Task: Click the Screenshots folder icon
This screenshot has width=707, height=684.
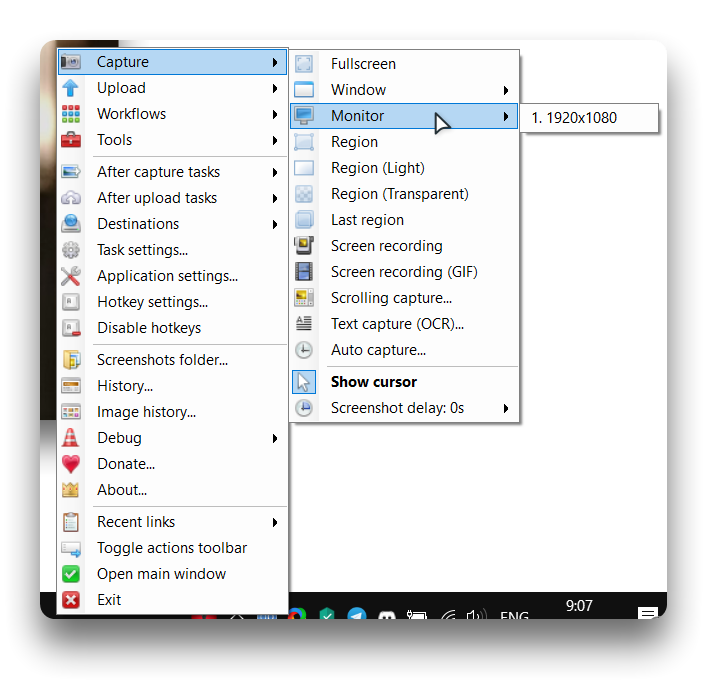Action: [x=72, y=360]
